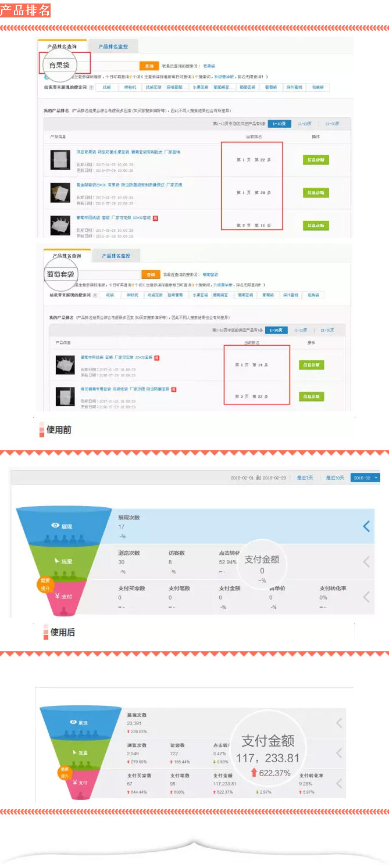Open the 2016-02 month dropdown
The height and width of the screenshot is (868, 389).
(365, 478)
